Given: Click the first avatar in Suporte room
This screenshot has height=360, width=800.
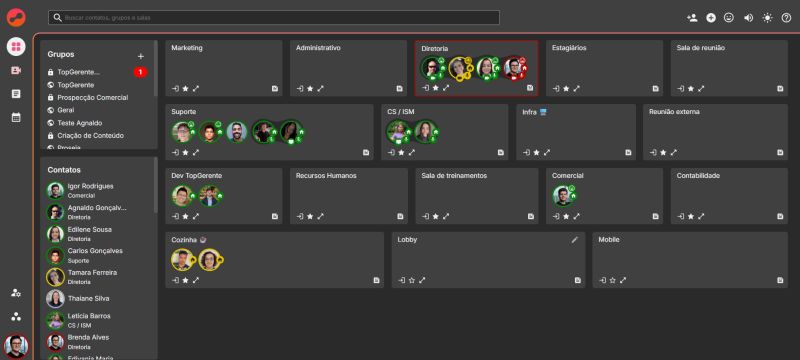Looking at the screenshot, I should [x=182, y=132].
